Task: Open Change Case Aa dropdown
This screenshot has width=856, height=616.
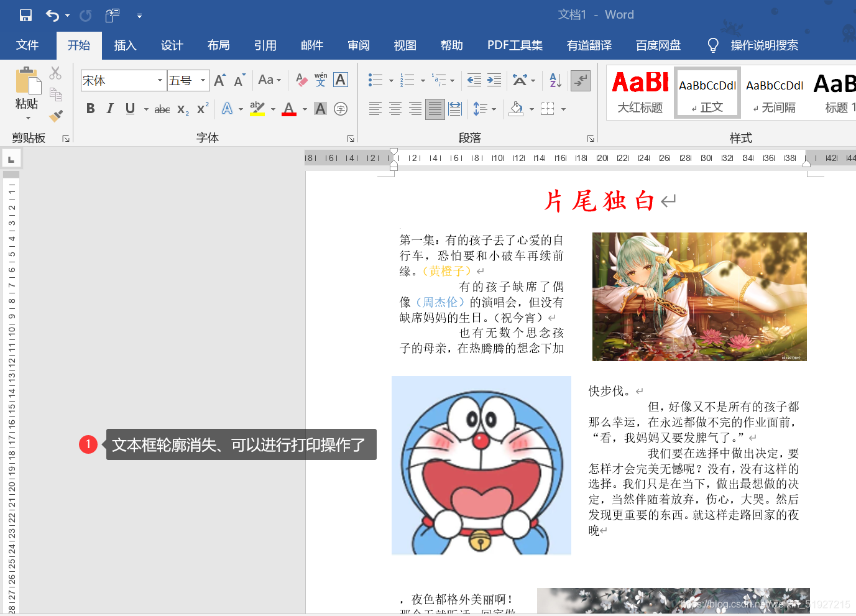Action: point(269,80)
